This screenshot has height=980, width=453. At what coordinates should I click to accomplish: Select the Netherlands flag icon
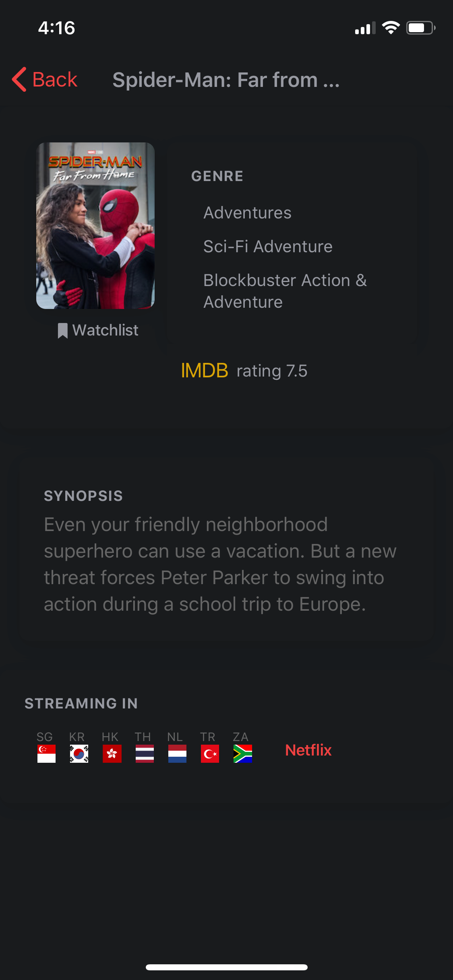point(177,754)
